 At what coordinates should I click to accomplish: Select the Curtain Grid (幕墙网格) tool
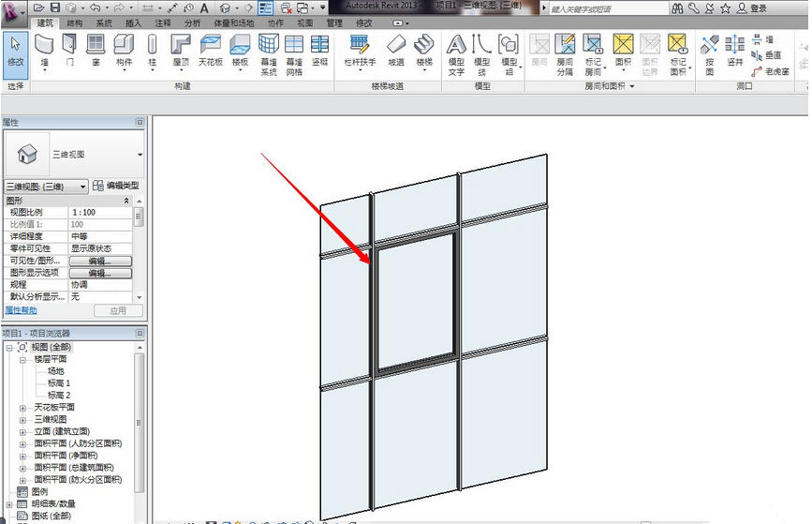coord(294,53)
